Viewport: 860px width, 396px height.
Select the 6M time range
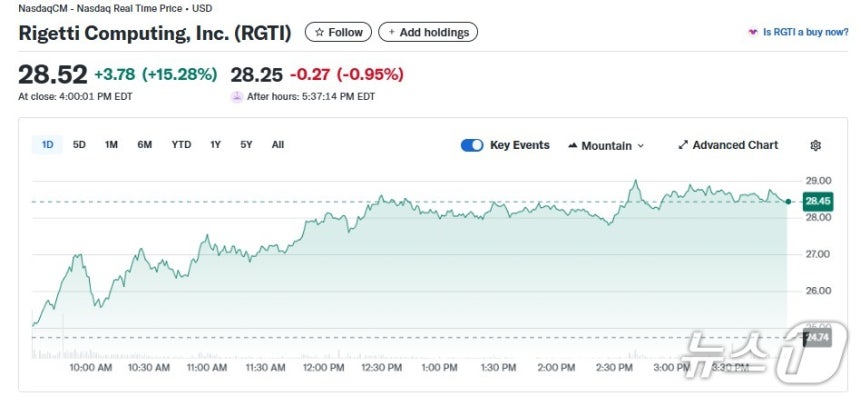tap(145, 145)
